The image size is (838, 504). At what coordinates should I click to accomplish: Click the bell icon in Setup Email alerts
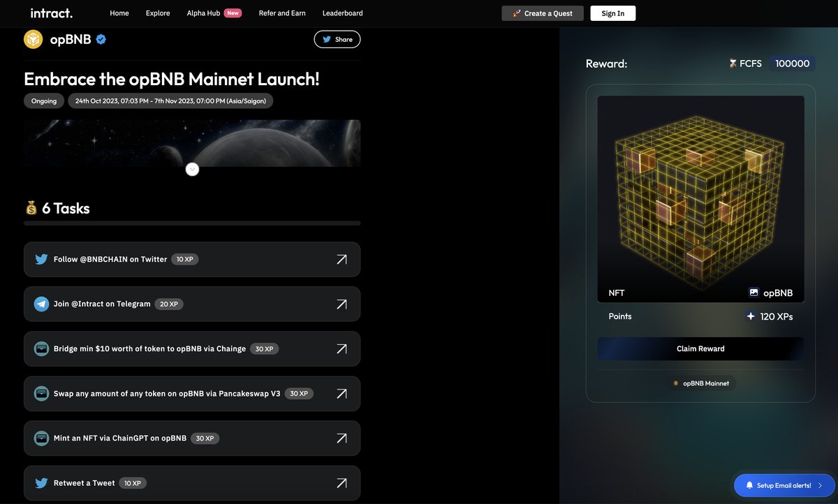749,485
